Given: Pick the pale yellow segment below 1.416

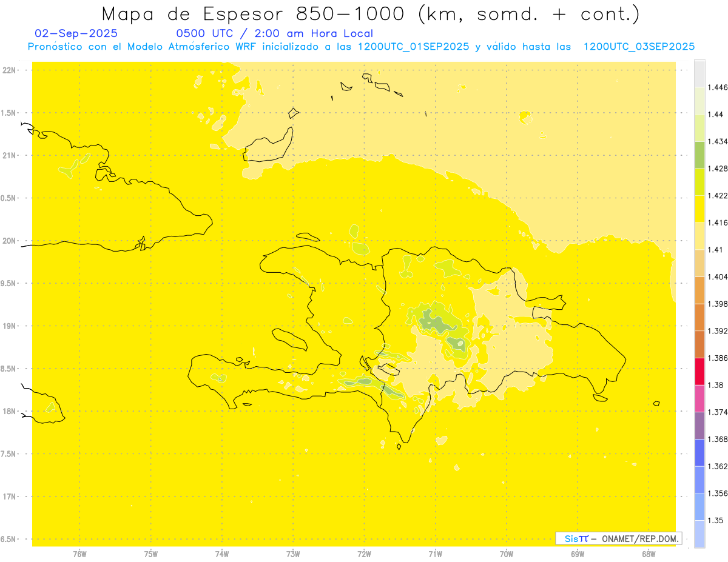Looking at the screenshot, I should point(699,236).
